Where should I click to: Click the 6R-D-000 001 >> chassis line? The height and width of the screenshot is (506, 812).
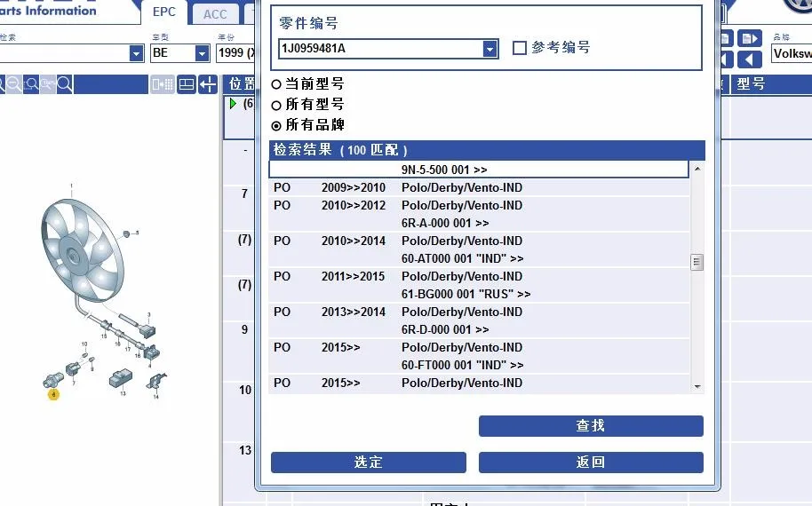tap(445, 329)
